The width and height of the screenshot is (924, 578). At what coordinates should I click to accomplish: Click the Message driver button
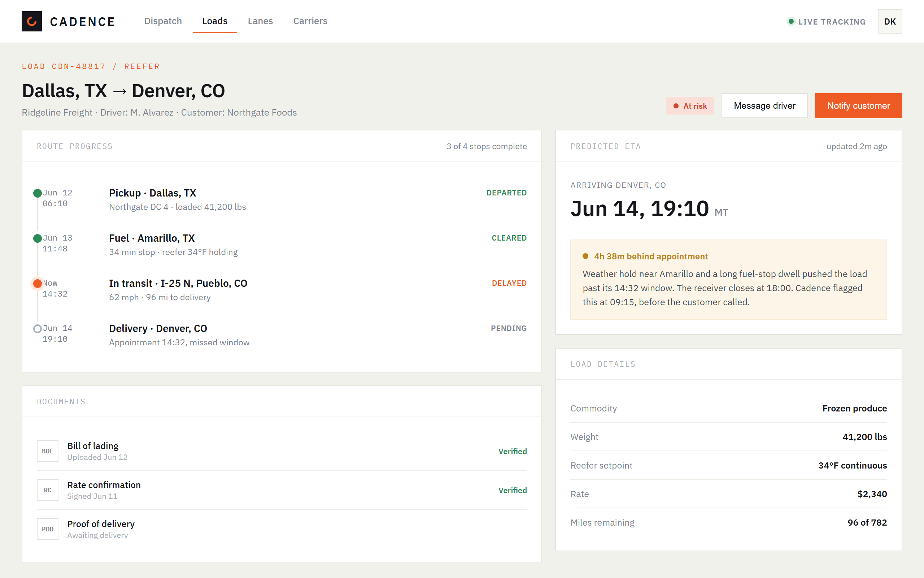[764, 106]
